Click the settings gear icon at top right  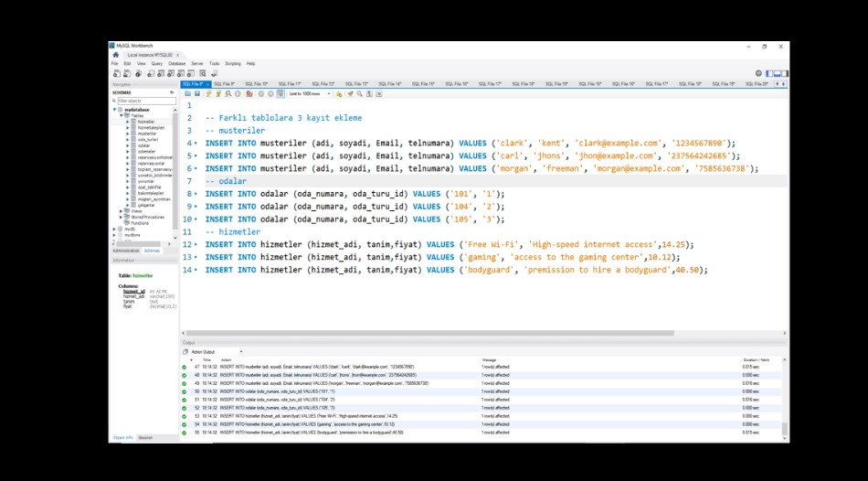pos(758,73)
